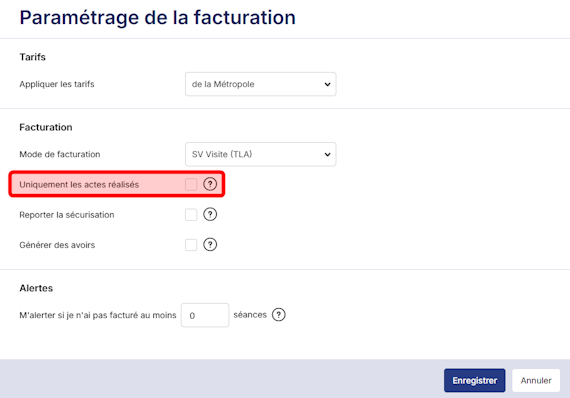Save settings with the Enregistrer button
Viewport: 570px width, 398px height.
pyautogui.click(x=474, y=381)
